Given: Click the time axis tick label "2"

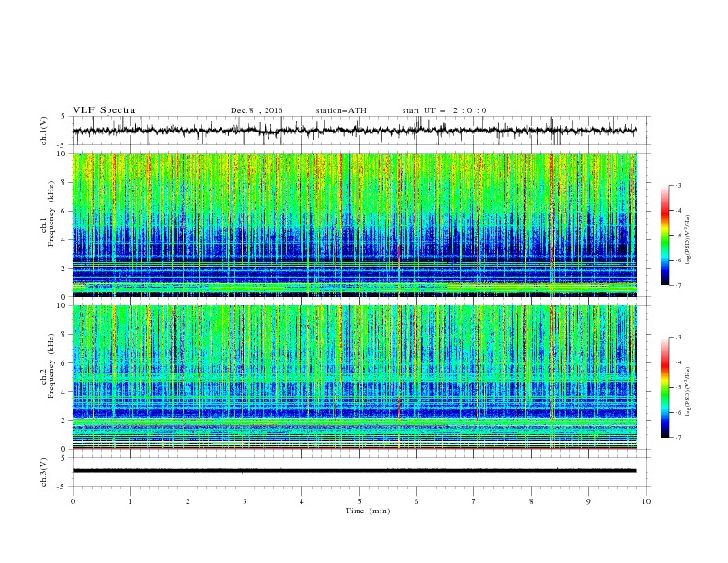Looking at the screenshot, I should [x=188, y=501].
